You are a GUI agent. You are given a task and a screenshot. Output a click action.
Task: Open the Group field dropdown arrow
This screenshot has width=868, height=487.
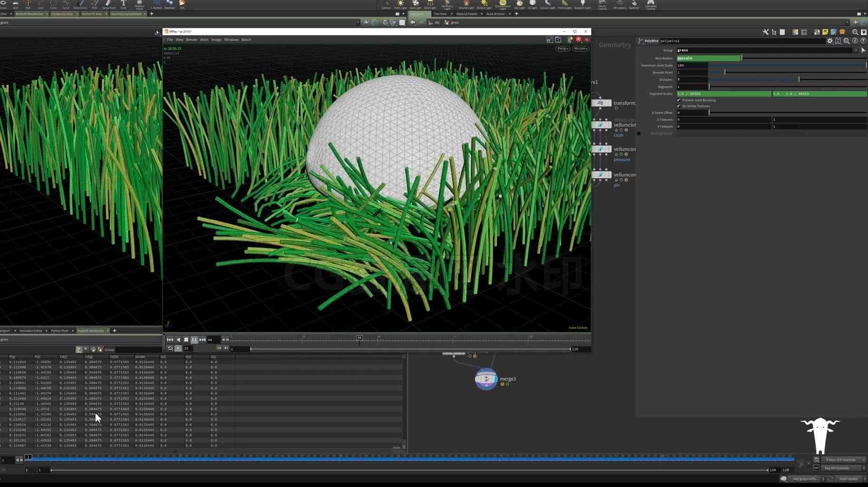(x=856, y=50)
